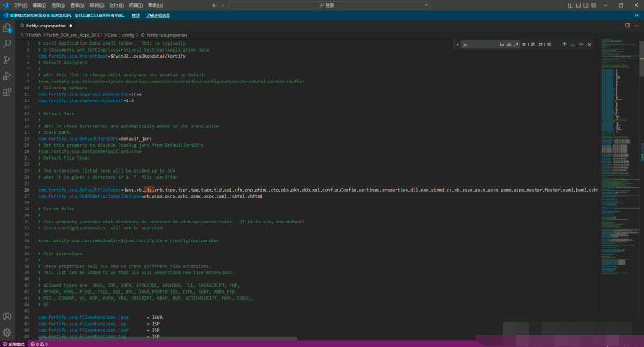Open the 帮助(H) menu
Viewport: 644px width, 347px height.
156,5
